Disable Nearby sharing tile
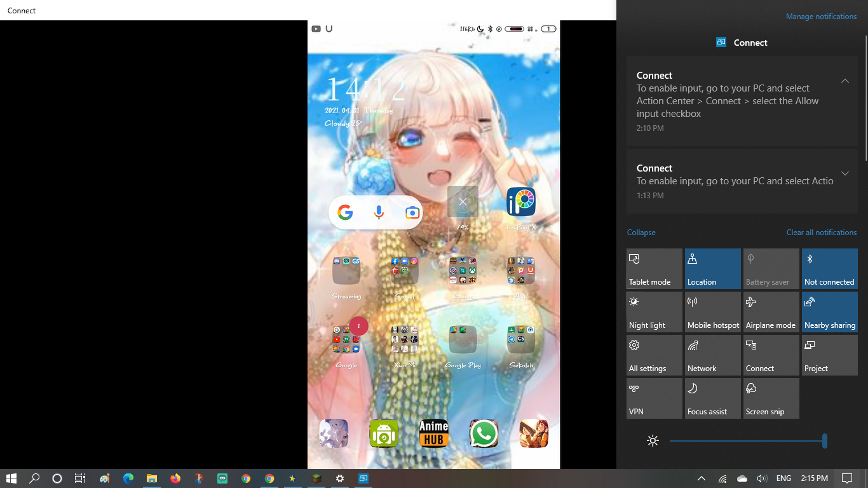 (x=830, y=312)
